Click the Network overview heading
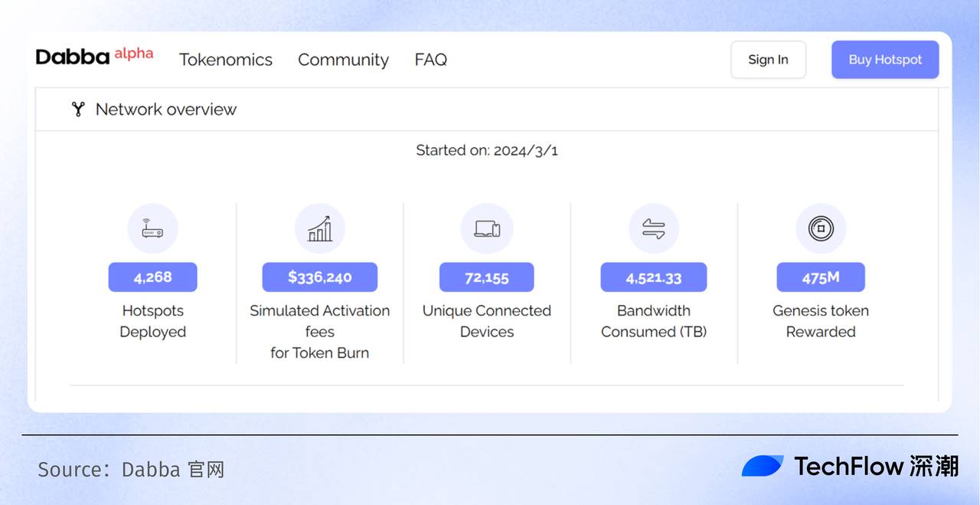This screenshot has width=980, height=505. 166,110
